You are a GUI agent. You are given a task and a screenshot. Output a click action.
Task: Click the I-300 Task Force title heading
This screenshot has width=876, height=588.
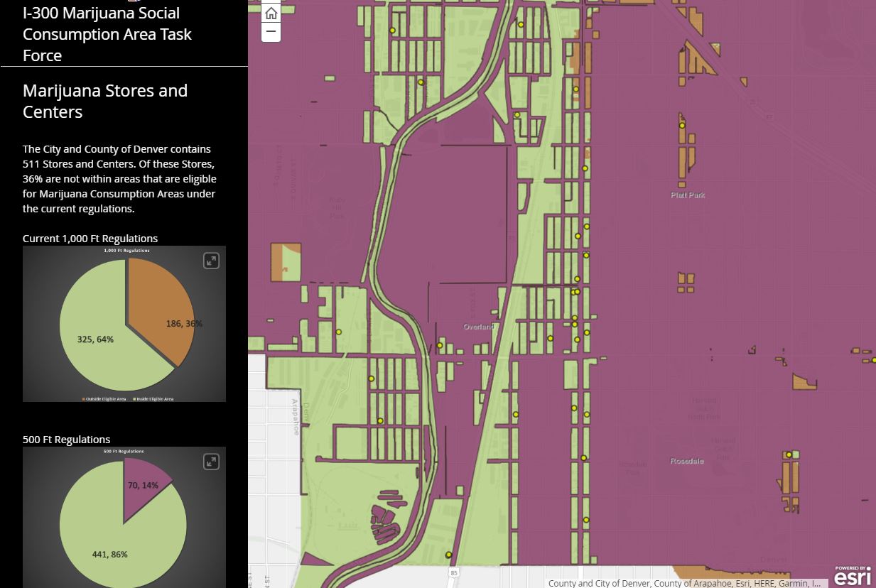coord(107,33)
